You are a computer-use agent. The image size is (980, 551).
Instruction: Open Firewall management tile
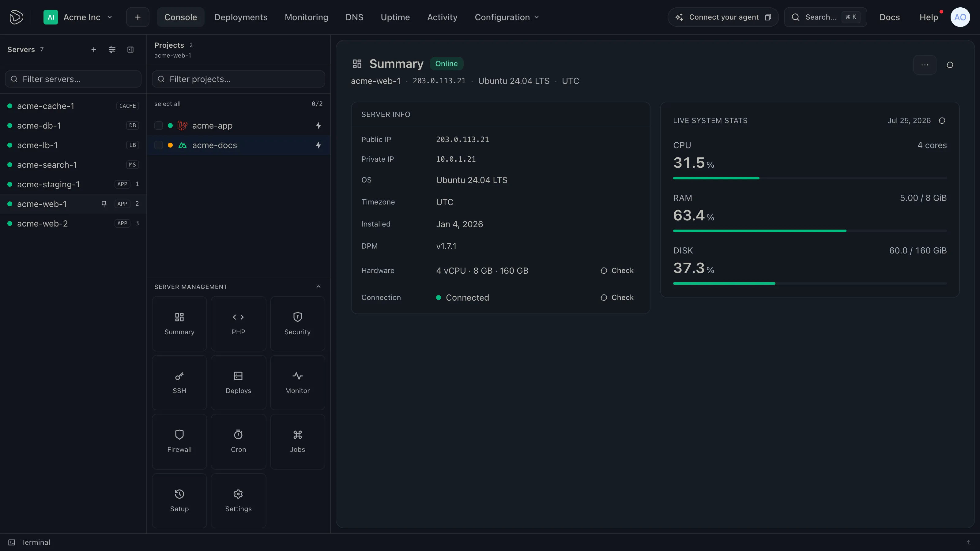click(x=179, y=441)
